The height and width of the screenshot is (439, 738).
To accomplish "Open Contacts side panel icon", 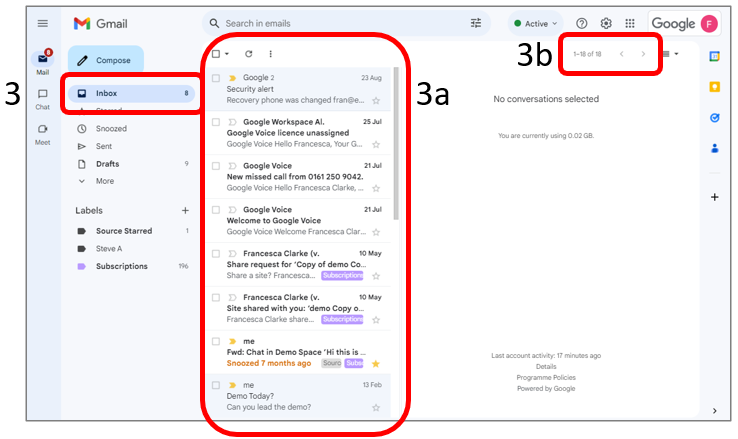I will coord(714,148).
